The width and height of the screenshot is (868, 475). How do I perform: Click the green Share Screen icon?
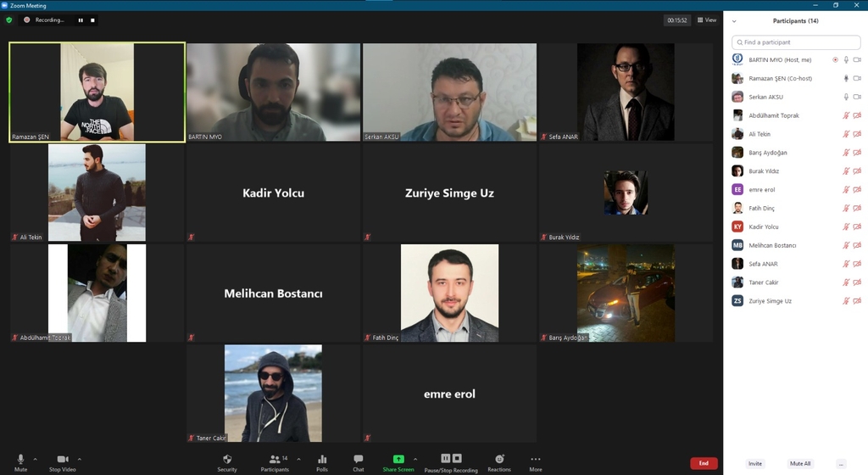tap(398, 459)
